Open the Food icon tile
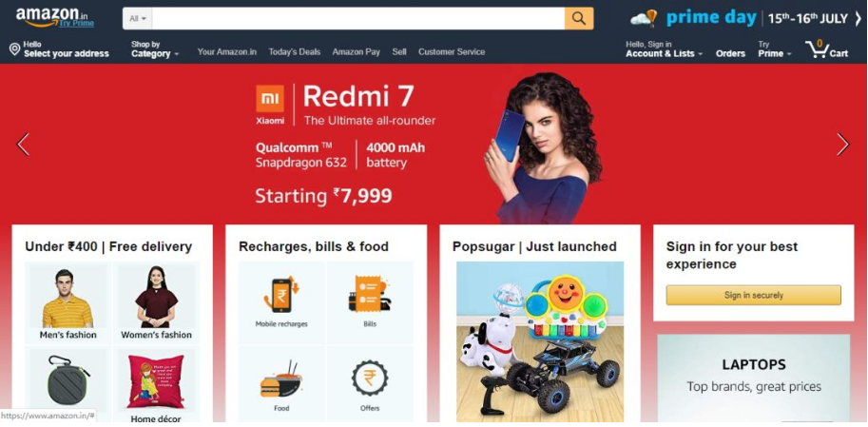Screen dimensions: 868x427 coord(281,378)
